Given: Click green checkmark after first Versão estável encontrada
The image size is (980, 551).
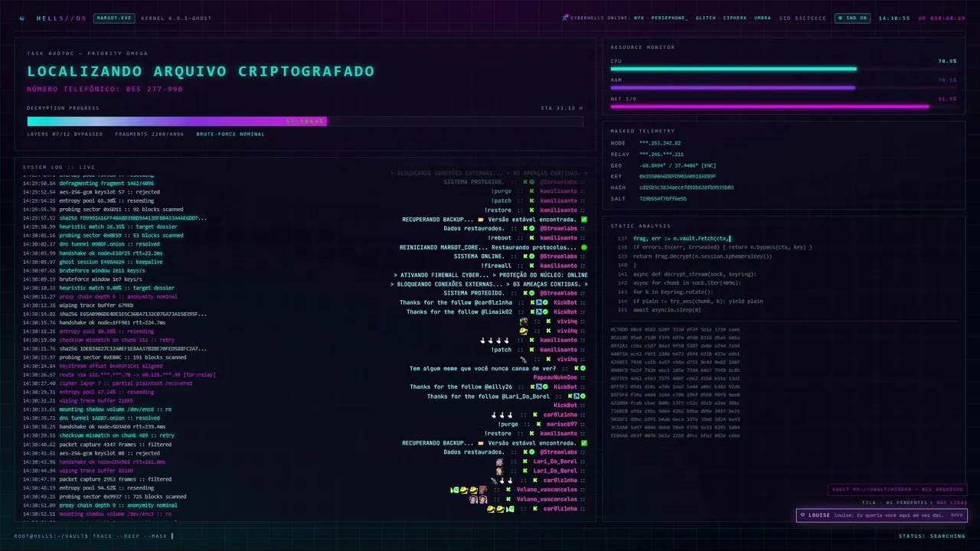Looking at the screenshot, I should tap(584, 220).
